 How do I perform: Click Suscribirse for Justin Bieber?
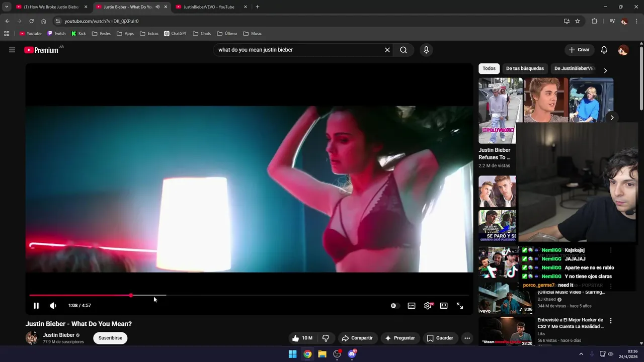[x=110, y=338]
